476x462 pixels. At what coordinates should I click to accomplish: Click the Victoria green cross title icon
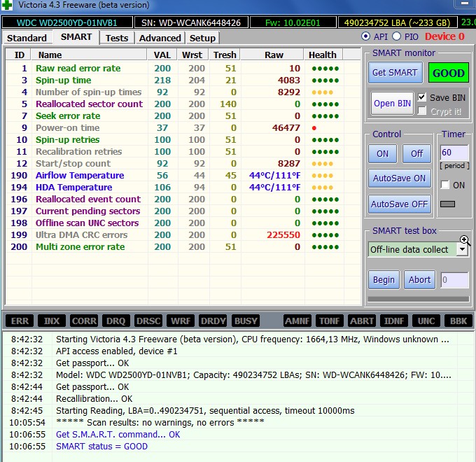pyautogui.click(x=8, y=5)
